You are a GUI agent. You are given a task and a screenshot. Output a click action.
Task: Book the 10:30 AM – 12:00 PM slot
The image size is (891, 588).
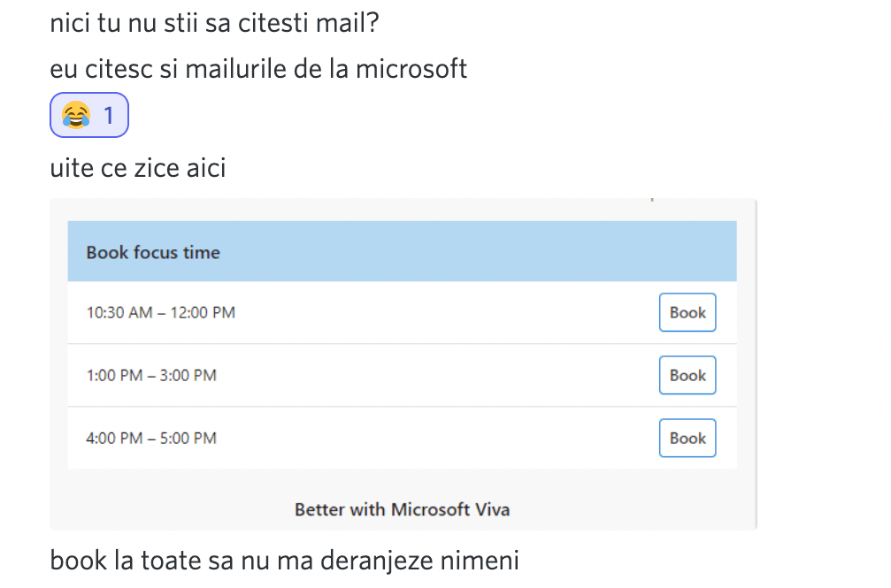[687, 313]
